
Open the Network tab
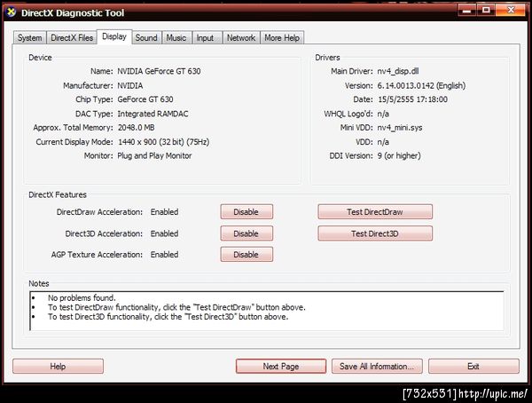click(x=241, y=37)
